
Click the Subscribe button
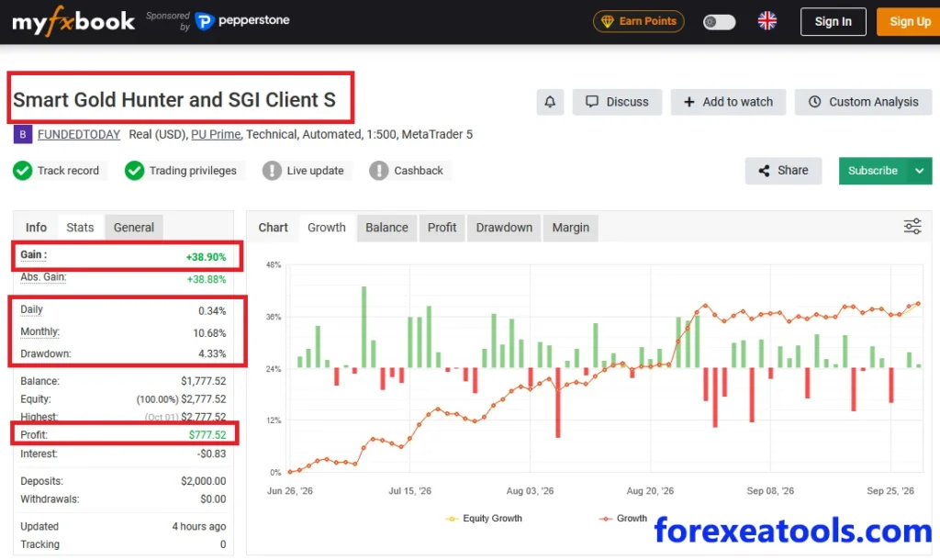874,171
